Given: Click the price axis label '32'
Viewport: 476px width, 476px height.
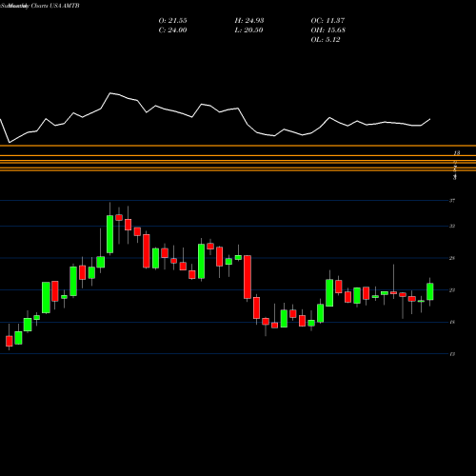Looking at the screenshot, I should click(x=452, y=226).
